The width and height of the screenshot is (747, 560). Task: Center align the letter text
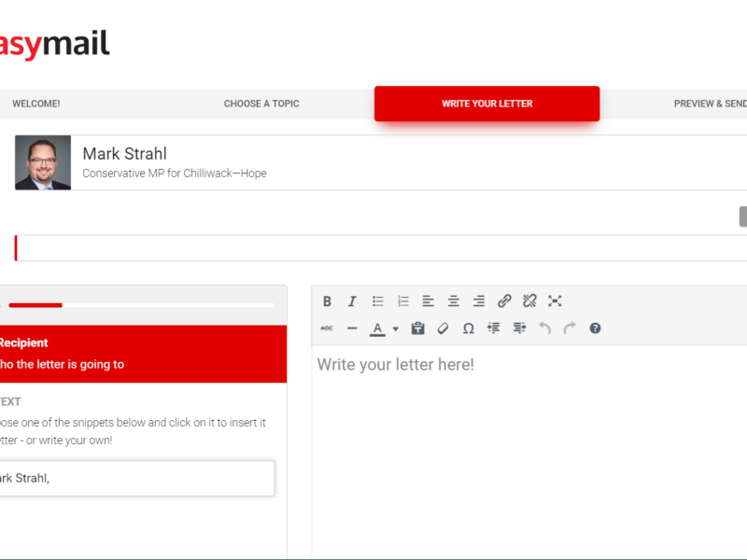[453, 301]
